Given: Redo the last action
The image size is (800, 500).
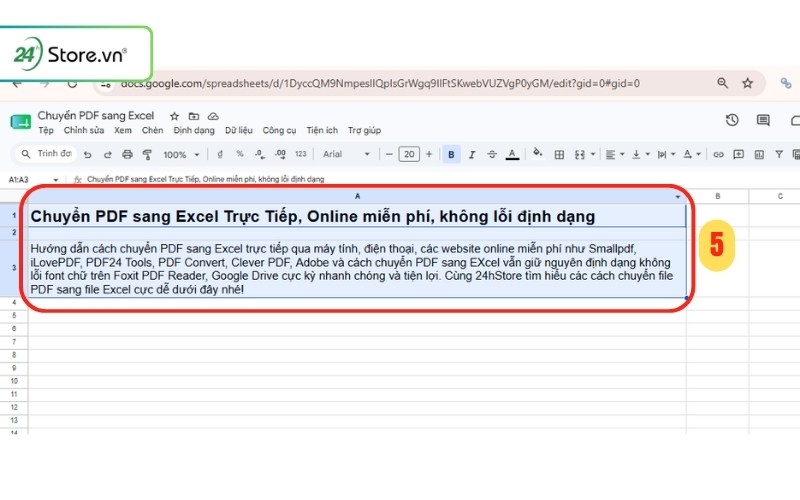Looking at the screenshot, I should click(x=108, y=154).
